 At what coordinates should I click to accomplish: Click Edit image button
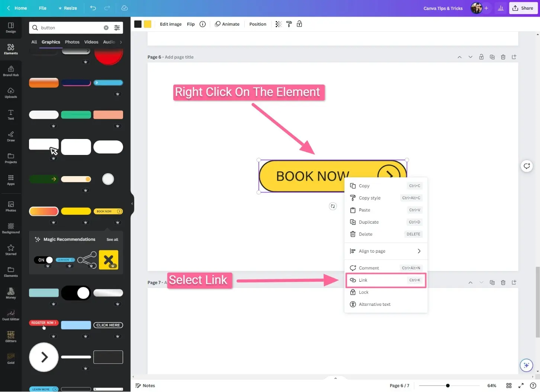(171, 24)
